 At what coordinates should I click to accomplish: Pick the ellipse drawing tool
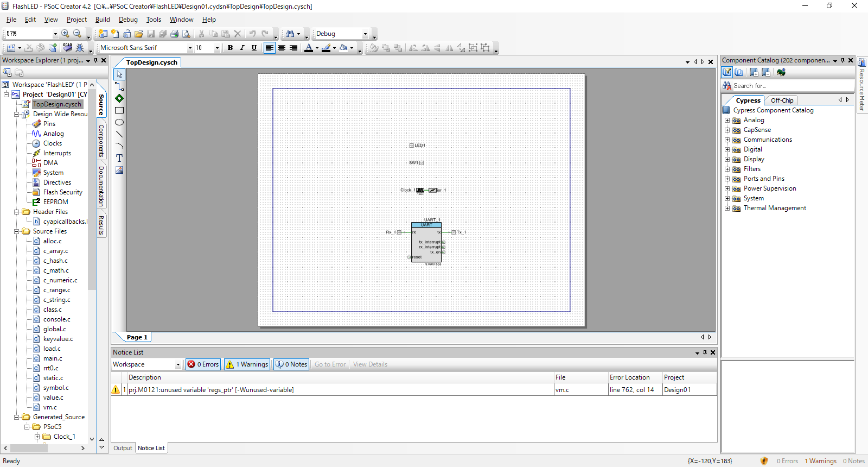coord(119,122)
